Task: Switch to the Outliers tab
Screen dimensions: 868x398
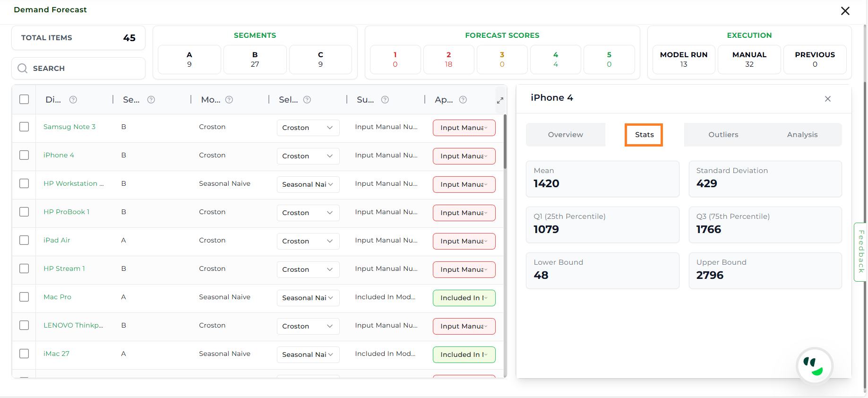Action: click(x=723, y=135)
